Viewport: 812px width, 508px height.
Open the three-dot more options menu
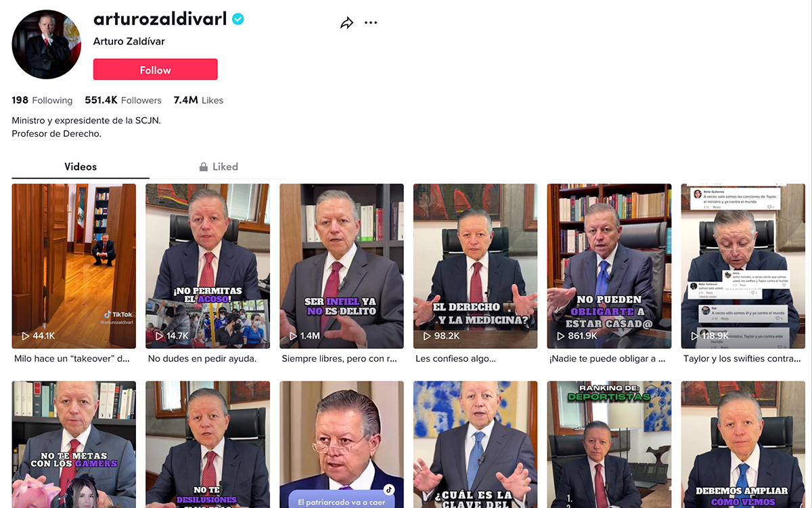pyautogui.click(x=371, y=23)
